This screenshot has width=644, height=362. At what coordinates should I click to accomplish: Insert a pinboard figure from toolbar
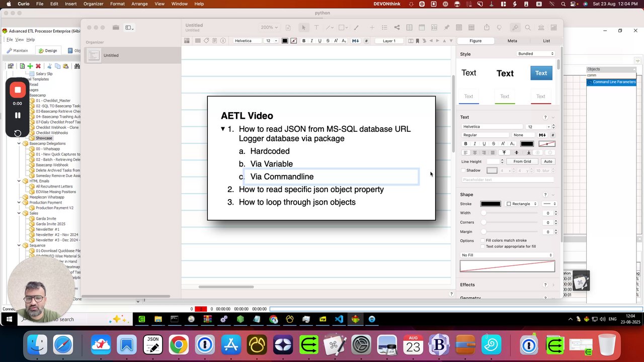(x=446, y=28)
